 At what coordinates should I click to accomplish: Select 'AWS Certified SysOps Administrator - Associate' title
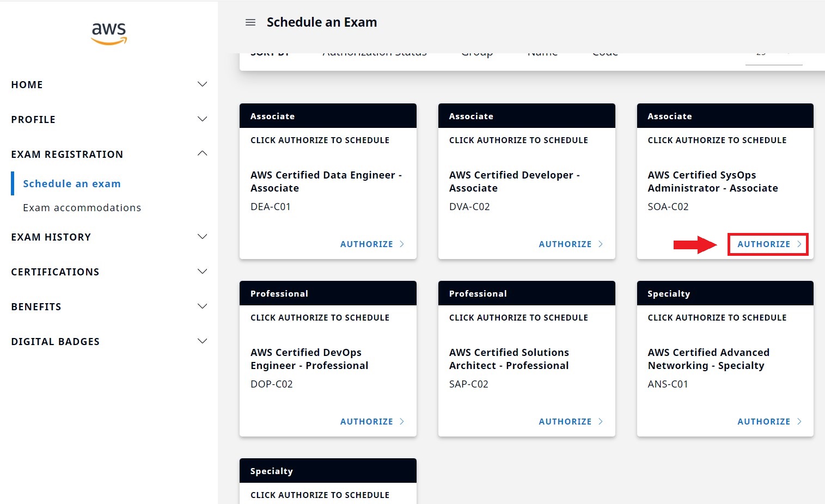tap(713, 182)
